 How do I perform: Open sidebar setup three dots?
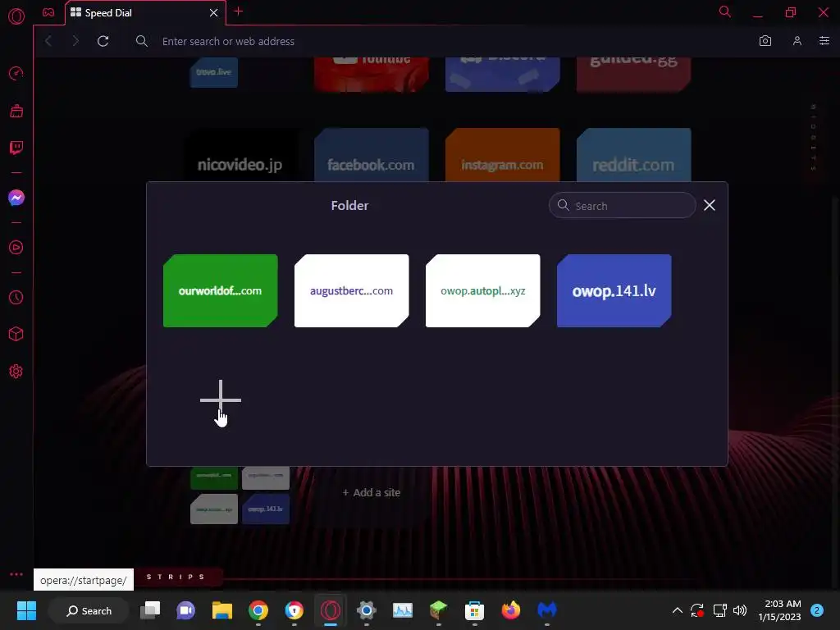pyautogui.click(x=16, y=574)
